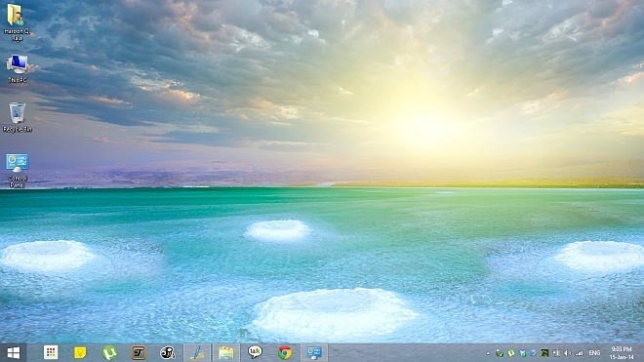Launch Google Chrome from the taskbar
Viewport: 644px width, 362px height.
pos(285,352)
